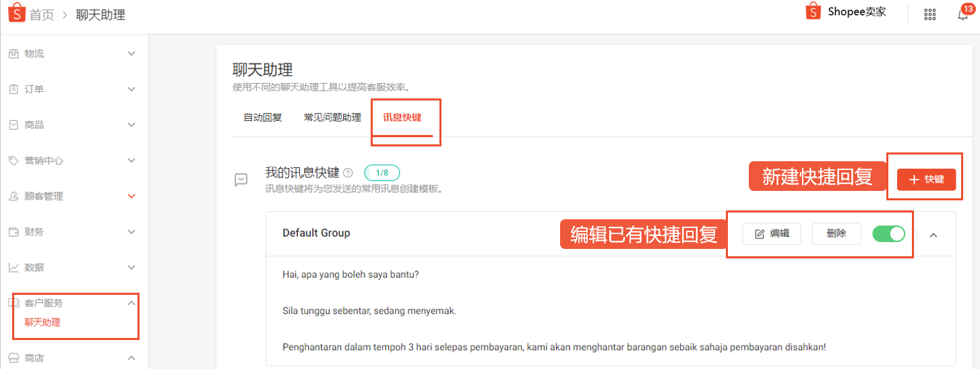This screenshot has height=369, width=980.
Task: Collapse the 客户服务 sidebar section
Action: pos(131,303)
